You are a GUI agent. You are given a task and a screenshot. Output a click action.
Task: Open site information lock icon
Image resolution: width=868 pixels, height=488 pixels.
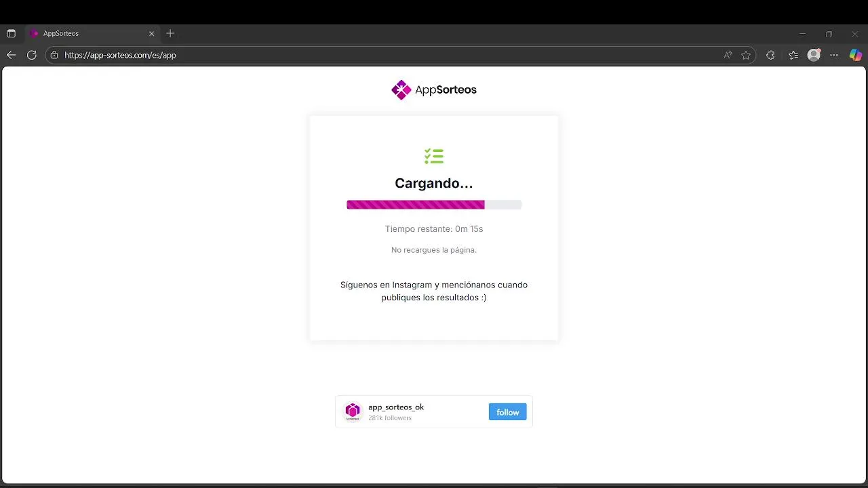tap(54, 55)
